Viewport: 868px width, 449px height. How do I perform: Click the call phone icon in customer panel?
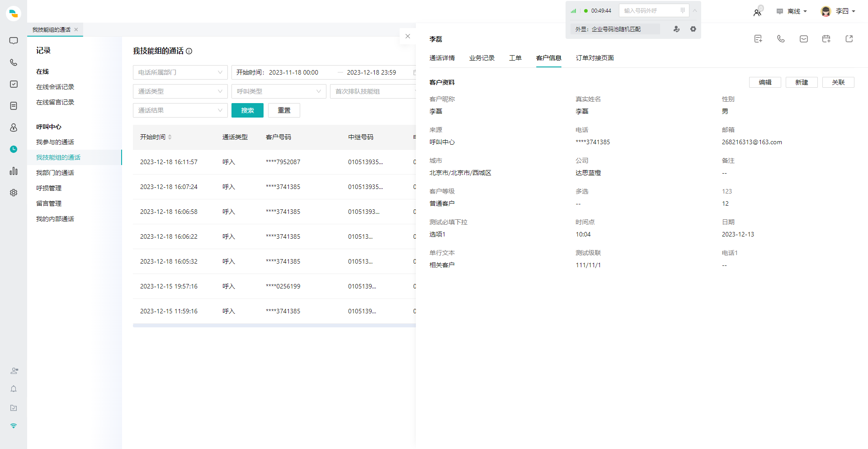pyautogui.click(x=781, y=39)
